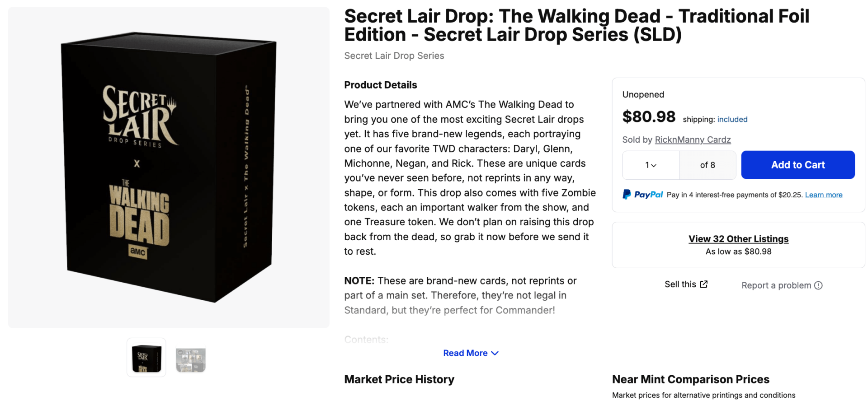
Task: Click the external-link icon beside Sell this
Action: (x=704, y=284)
